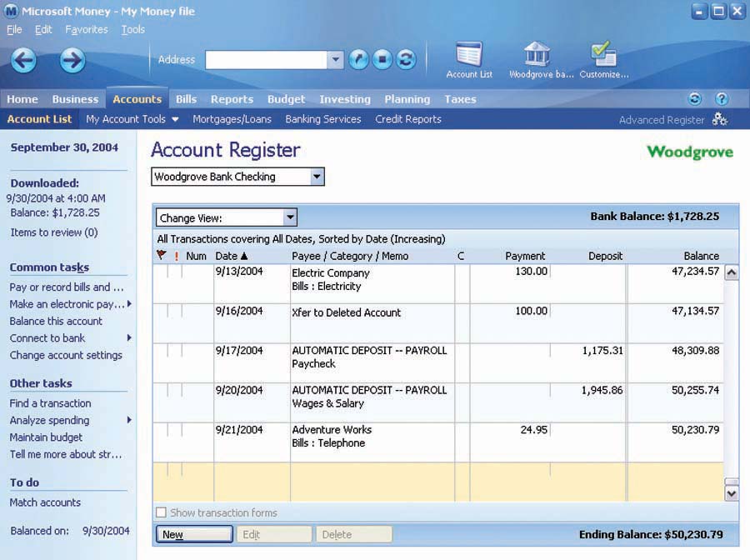Open Pay or record bills task
This screenshot has width=750, height=560.
pos(67,287)
